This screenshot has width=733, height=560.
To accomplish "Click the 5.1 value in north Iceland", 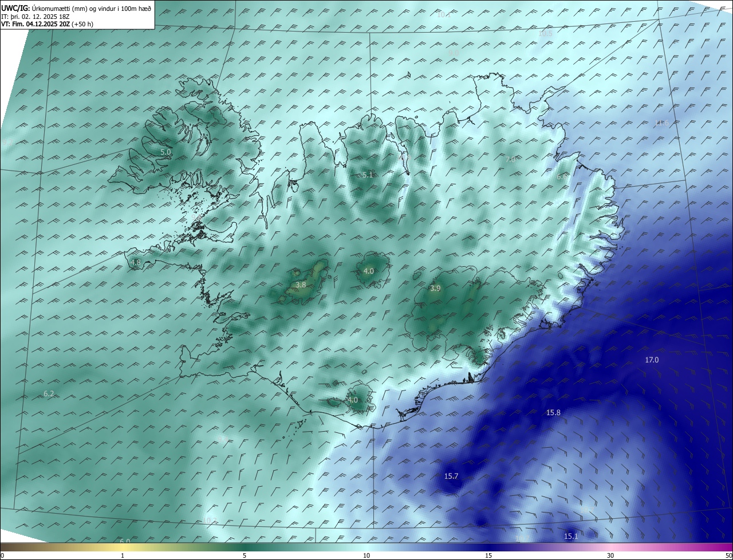I will pyautogui.click(x=368, y=175).
